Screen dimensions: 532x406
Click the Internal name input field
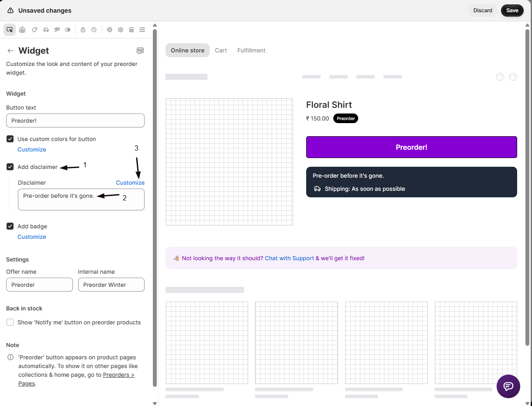(x=111, y=285)
